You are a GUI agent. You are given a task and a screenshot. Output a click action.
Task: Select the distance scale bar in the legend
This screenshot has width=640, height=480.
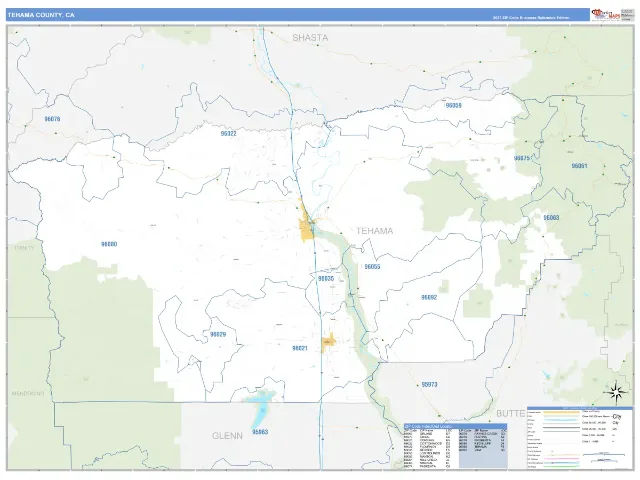point(605,453)
